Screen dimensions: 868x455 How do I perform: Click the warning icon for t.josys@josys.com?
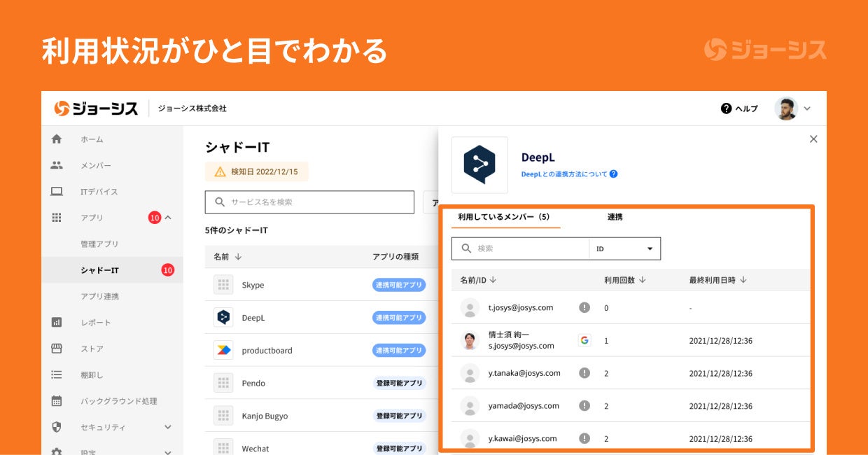pyautogui.click(x=584, y=307)
